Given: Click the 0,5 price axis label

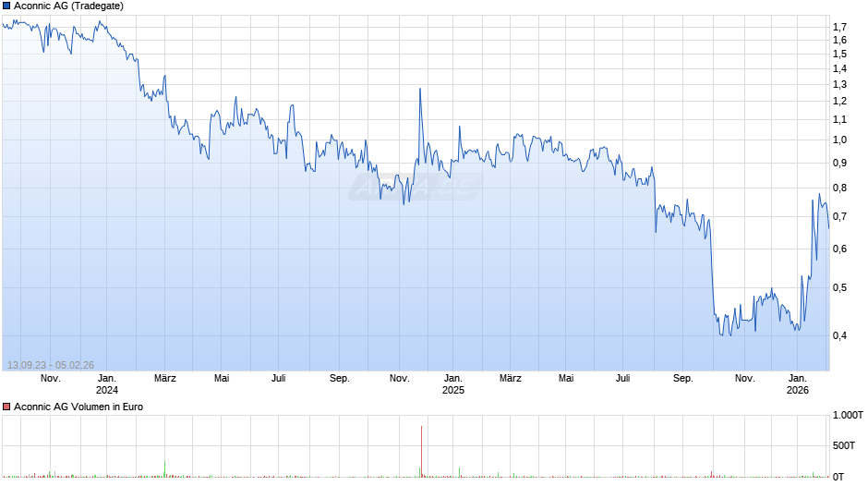Looking at the screenshot, I should [x=839, y=287].
